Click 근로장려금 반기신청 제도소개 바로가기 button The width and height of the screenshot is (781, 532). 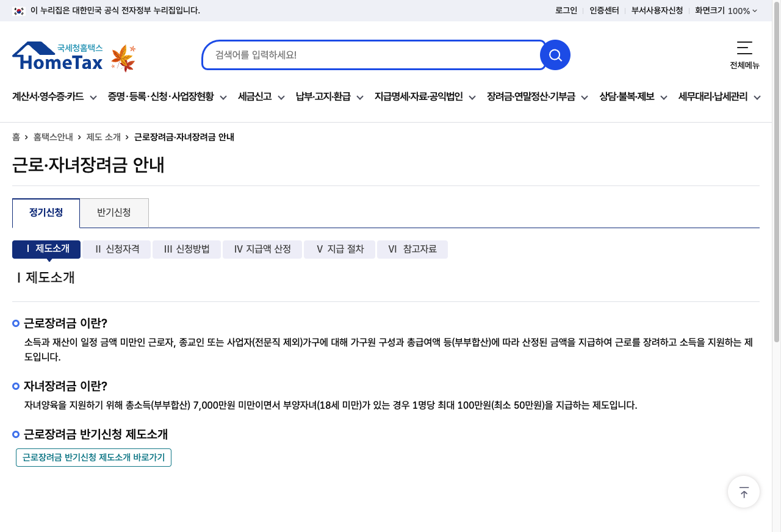93,458
